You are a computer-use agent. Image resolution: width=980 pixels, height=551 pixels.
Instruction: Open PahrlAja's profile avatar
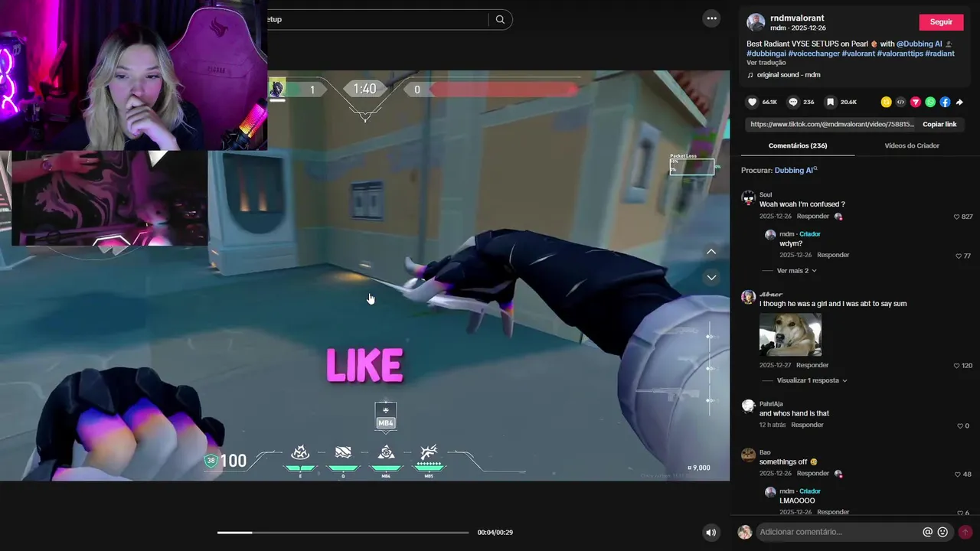point(748,406)
